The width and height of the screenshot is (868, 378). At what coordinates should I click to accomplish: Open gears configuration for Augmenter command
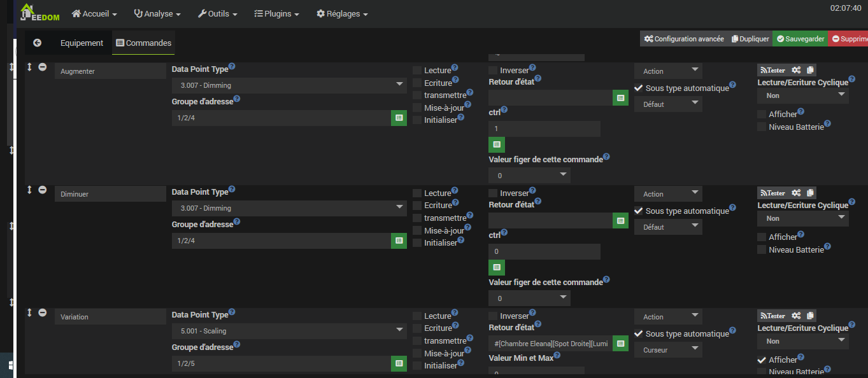[x=796, y=71]
